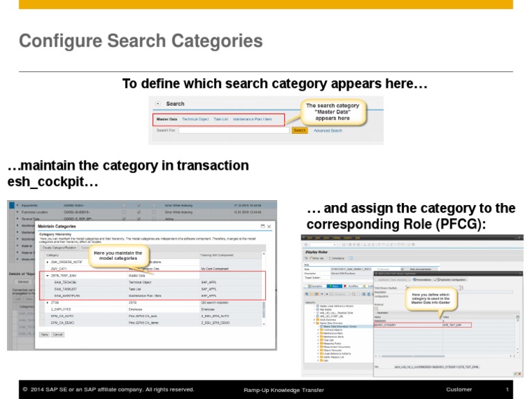Expand the Task Lists folder
Viewport: 532px width, 399px height.
coord(318,340)
